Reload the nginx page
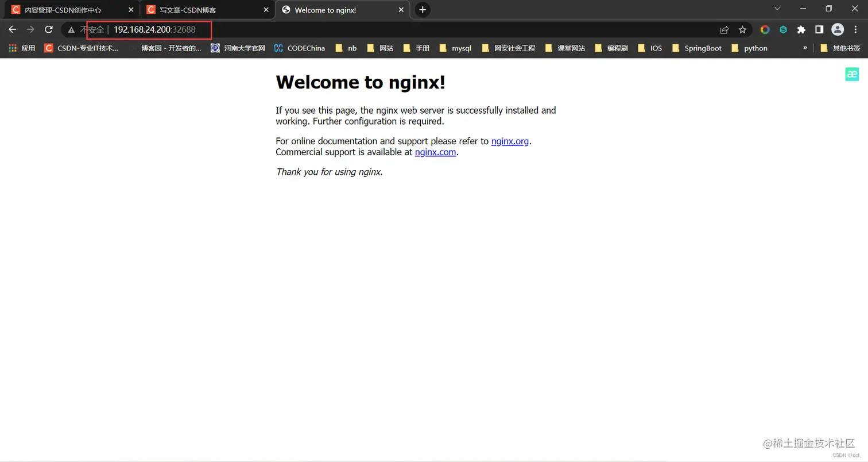The image size is (868, 462). (x=49, y=29)
